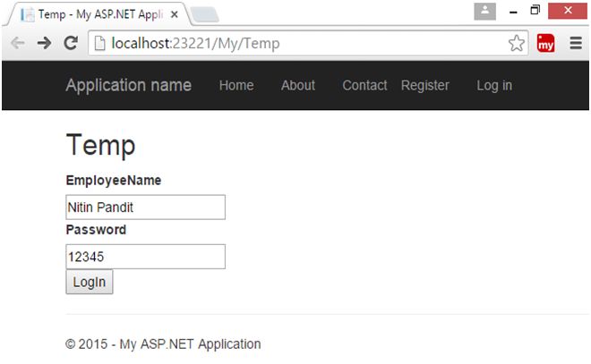Click the Temp page heading
The width and height of the screenshot is (591, 364).
[x=100, y=145]
